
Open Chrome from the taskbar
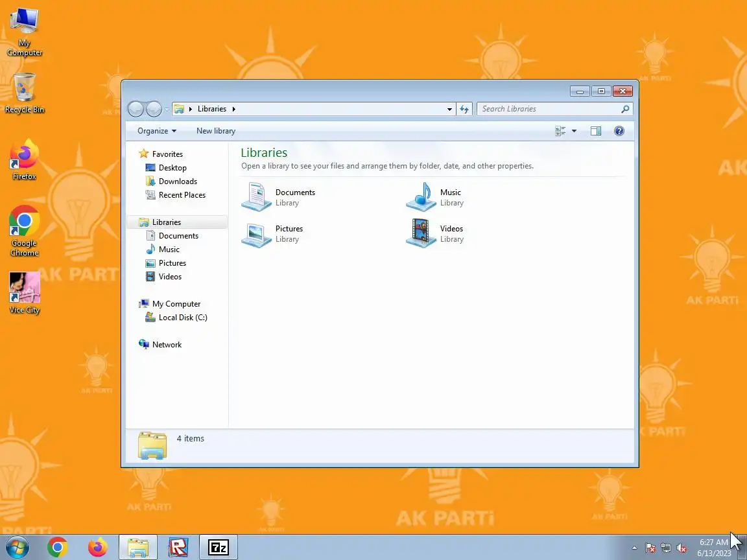(57, 548)
